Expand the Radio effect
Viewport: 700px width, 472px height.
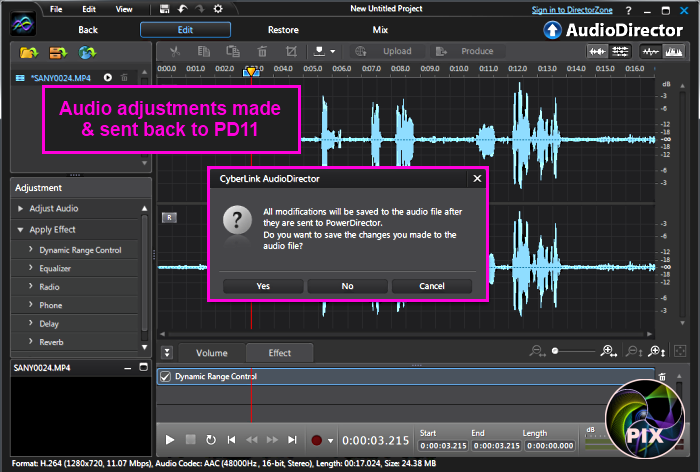tap(31, 286)
